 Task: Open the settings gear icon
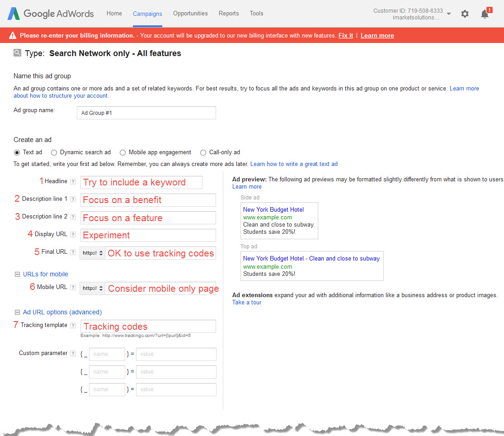465,14
